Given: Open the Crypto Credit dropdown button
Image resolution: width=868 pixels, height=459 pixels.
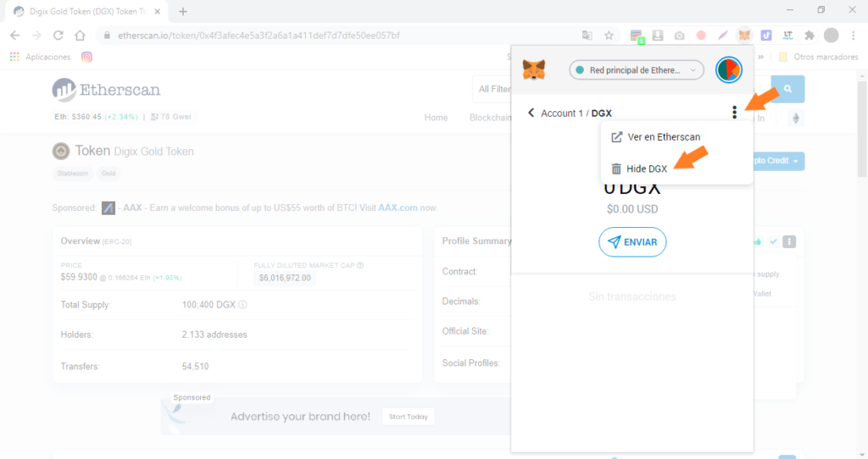Looking at the screenshot, I should (x=778, y=161).
